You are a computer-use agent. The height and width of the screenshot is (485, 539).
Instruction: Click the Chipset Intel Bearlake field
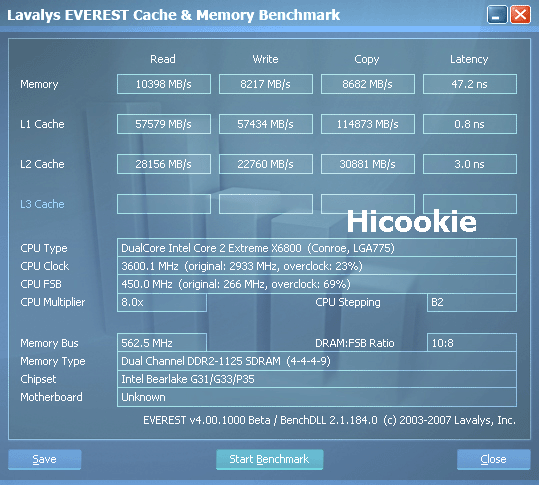coord(317,379)
